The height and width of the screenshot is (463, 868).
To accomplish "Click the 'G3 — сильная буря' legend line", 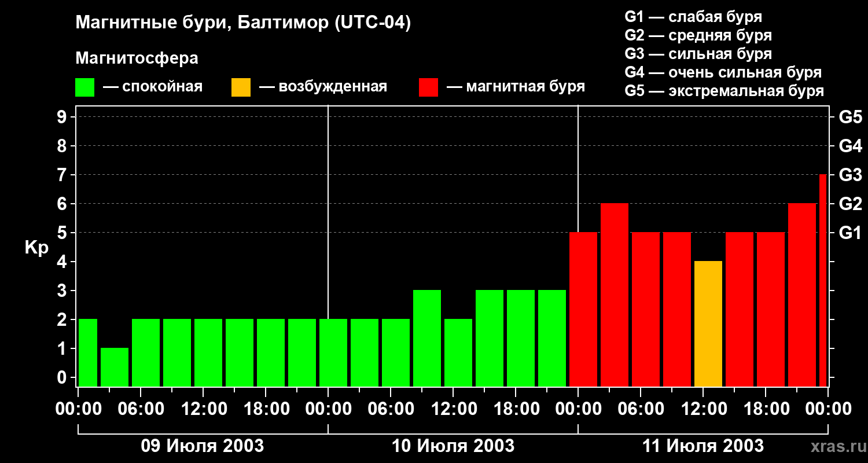I will point(698,54).
